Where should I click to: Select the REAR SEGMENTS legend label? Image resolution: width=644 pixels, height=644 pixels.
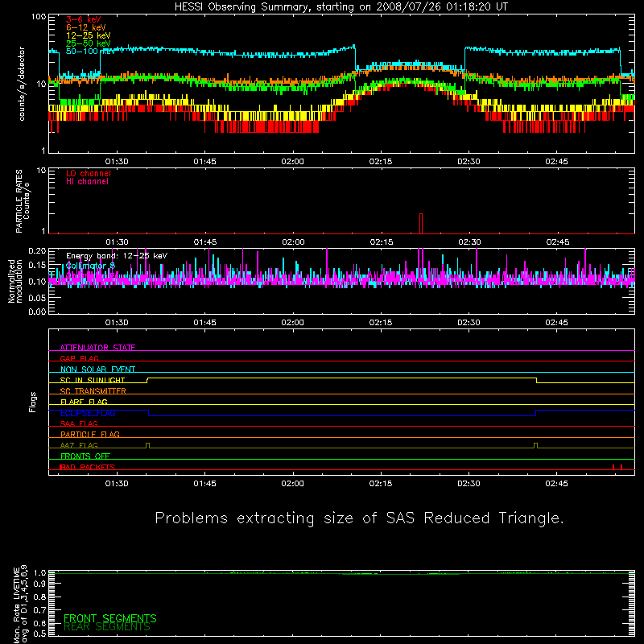(x=107, y=627)
